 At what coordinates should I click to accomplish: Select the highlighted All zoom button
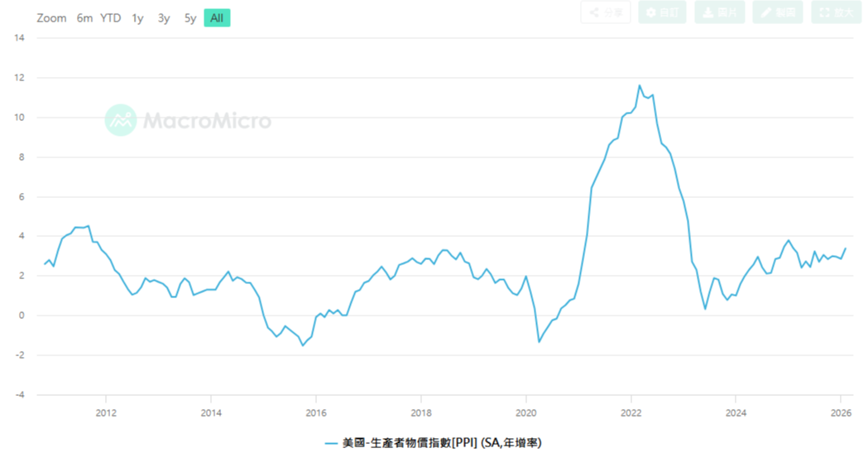(x=217, y=18)
